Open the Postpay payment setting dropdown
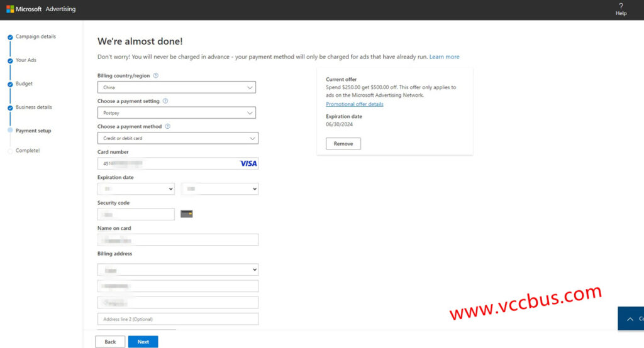644x348 pixels. tap(177, 113)
